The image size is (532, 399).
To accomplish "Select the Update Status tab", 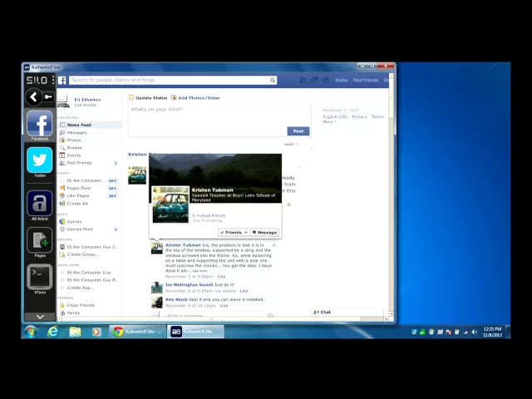I will [148, 98].
